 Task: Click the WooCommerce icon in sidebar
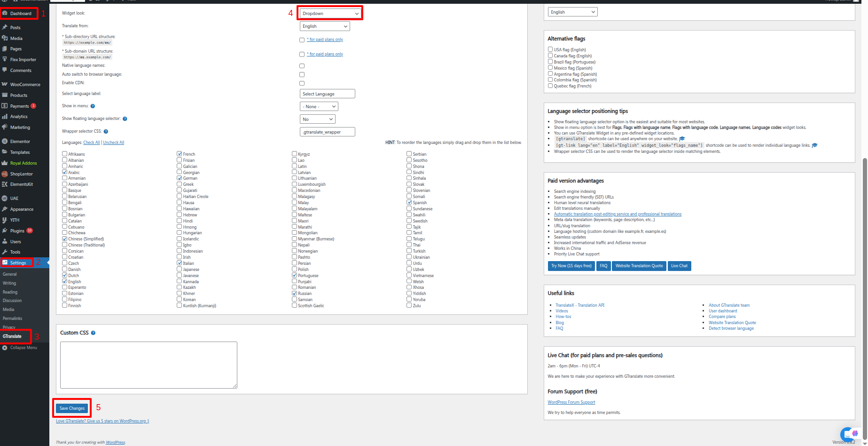tap(5, 85)
